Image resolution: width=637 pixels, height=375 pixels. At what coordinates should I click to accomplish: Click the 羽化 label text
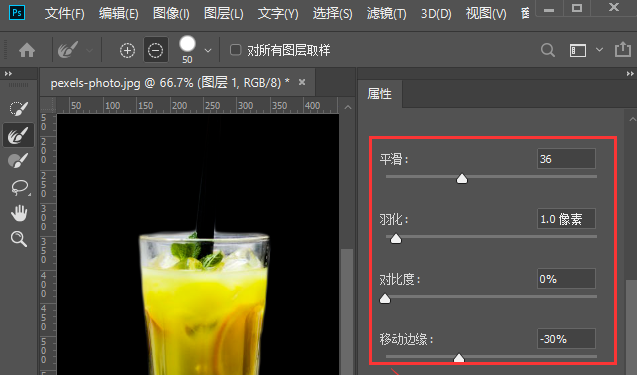pos(393,219)
